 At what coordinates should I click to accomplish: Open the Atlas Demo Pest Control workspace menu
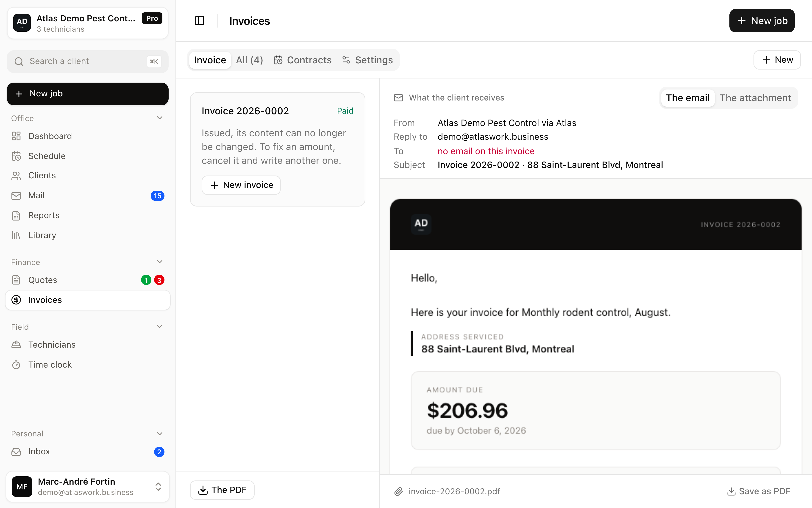click(88, 23)
